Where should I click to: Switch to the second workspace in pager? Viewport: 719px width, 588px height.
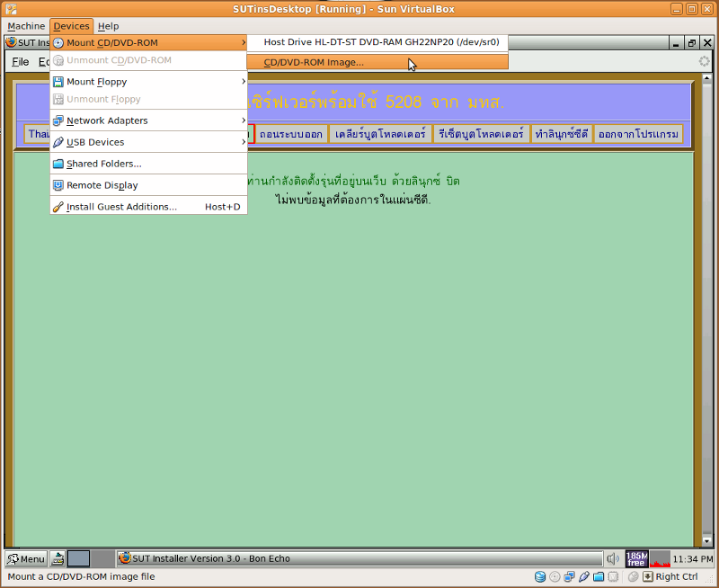click(102, 558)
